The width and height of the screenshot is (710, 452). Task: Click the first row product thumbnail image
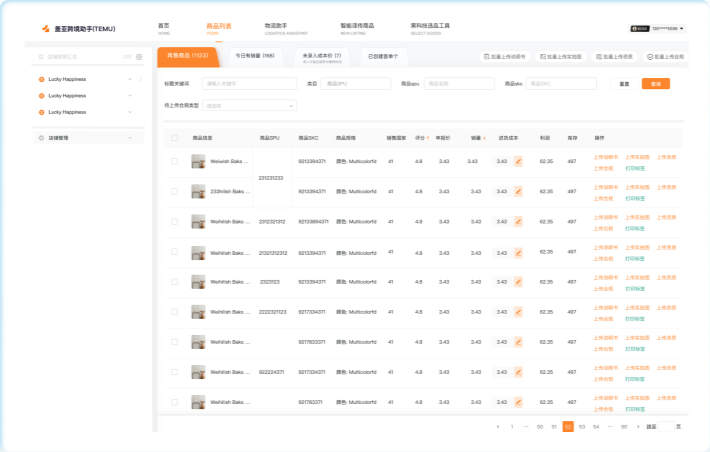(x=198, y=161)
